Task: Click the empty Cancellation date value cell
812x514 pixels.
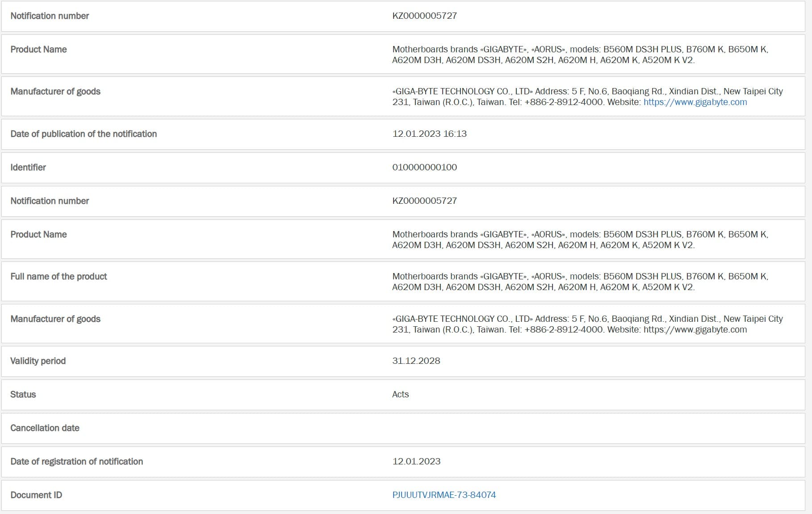Action: click(581, 428)
